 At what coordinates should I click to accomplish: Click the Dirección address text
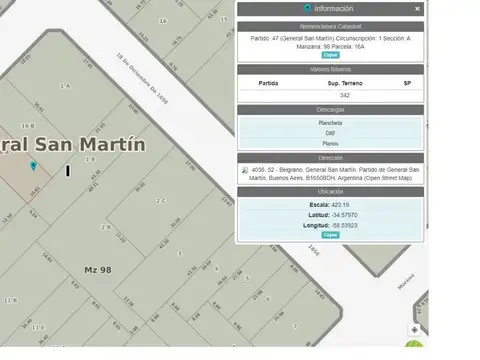coord(334,174)
